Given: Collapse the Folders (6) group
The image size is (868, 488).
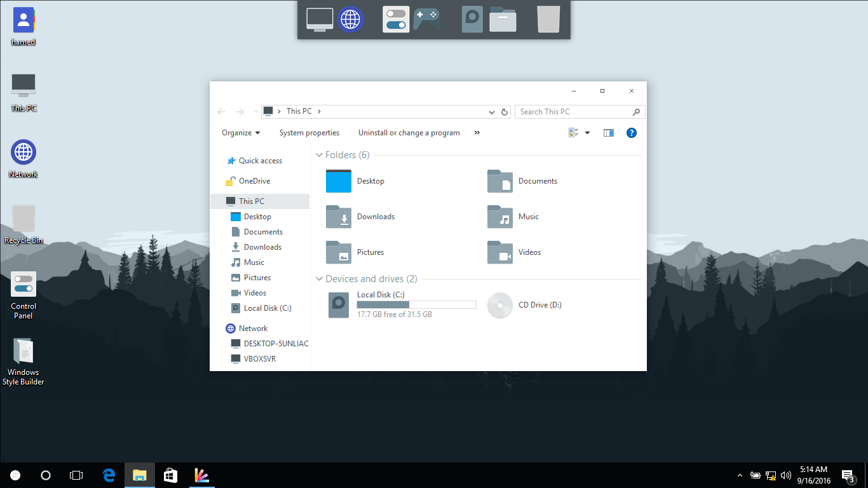Looking at the screenshot, I should coord(319,155).
